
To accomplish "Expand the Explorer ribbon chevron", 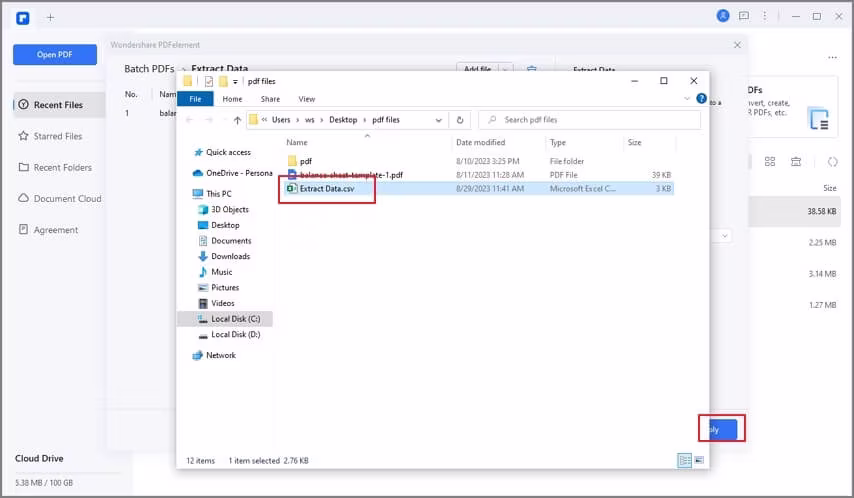I will [x=686, y=99].
